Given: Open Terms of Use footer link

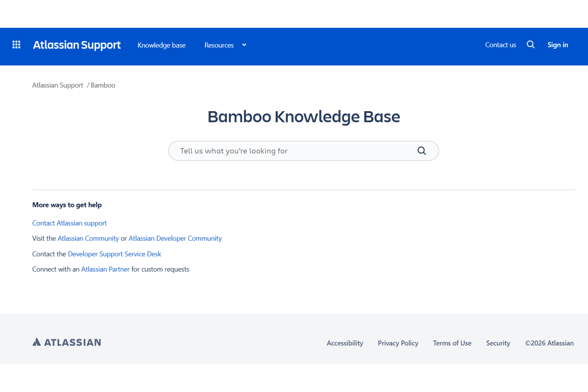Looking at the screenshot, I should tap(452, 343).
